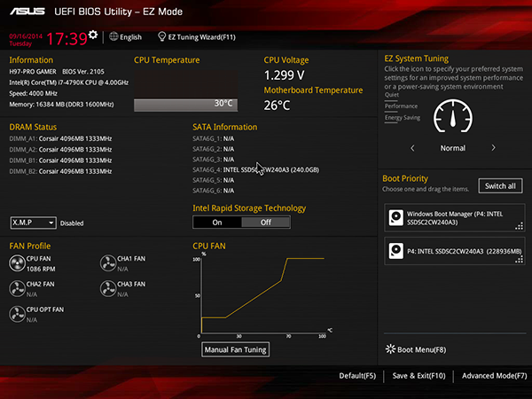Click the 26°C motherboard temperature value

pos(277,106)
